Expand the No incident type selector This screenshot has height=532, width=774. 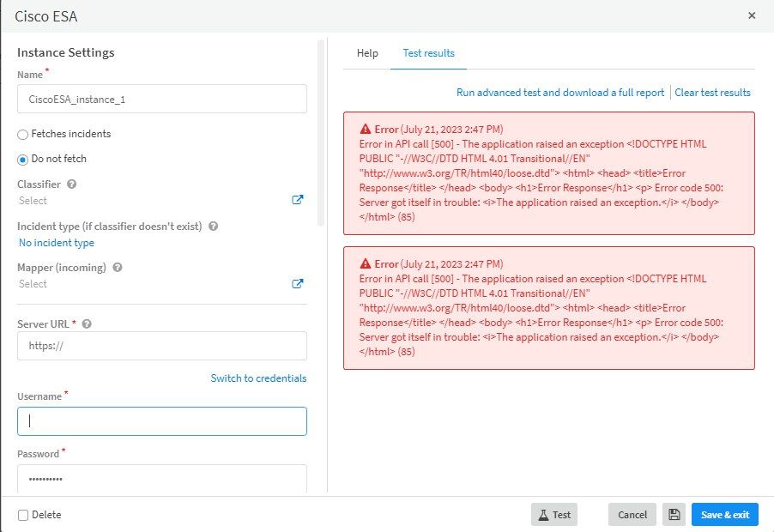click(x=57, y=243)
